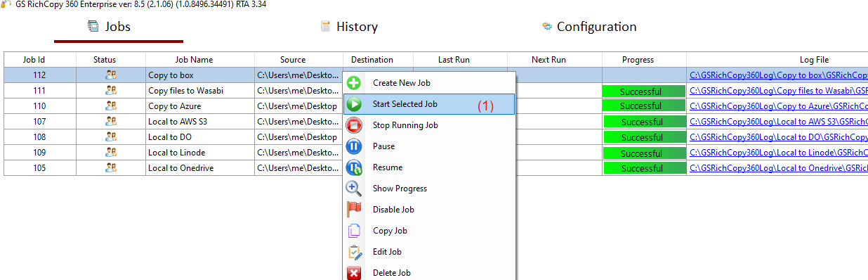Click the Resume icon in context menu

[354, 167]
